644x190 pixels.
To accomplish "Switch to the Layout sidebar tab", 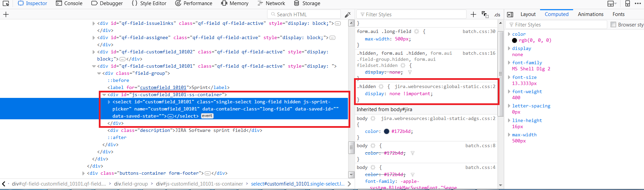I will coord(528,14).
